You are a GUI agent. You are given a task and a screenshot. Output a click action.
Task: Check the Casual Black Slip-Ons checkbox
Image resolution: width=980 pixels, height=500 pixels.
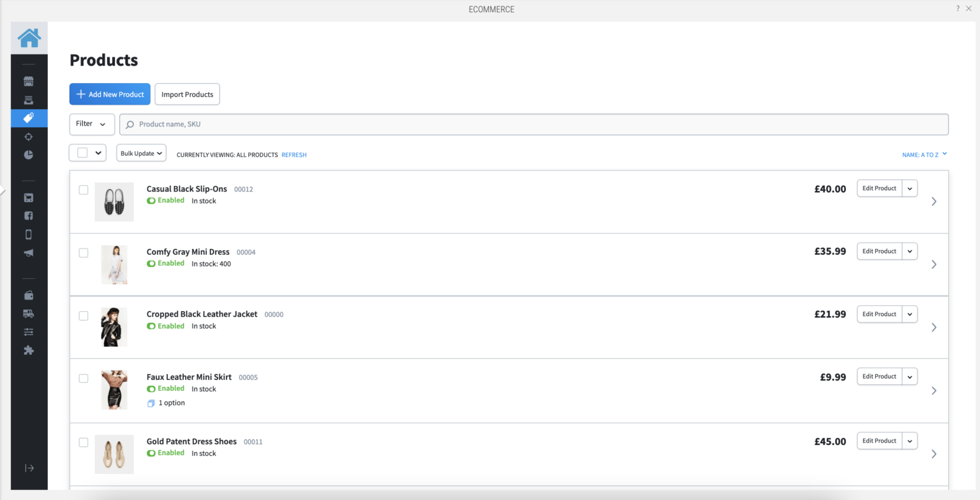(84, 190)
